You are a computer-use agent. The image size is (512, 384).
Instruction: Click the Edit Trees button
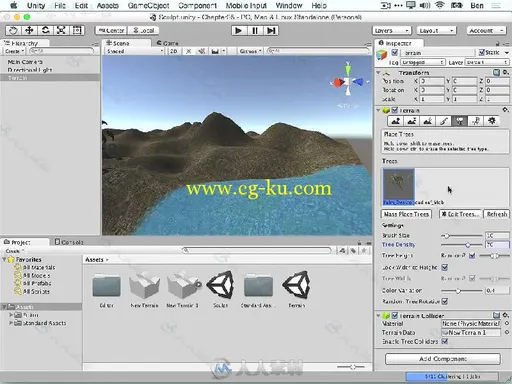tap(461, 214)
